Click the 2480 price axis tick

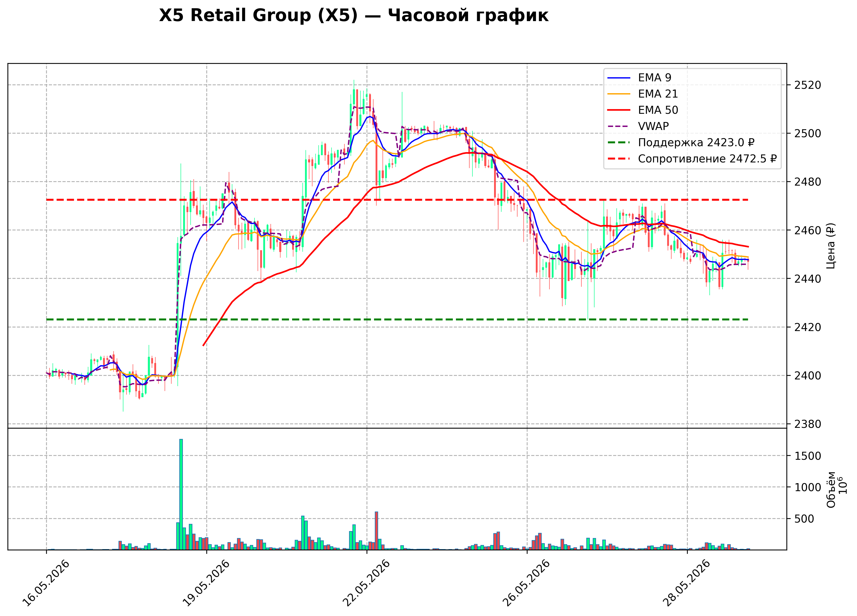808,182
